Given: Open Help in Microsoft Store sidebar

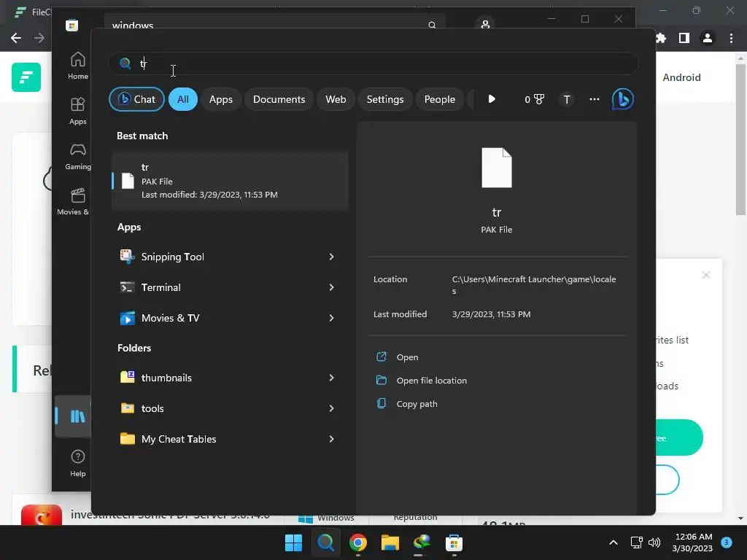Looking at the screenshot, I should click(77, 463).
